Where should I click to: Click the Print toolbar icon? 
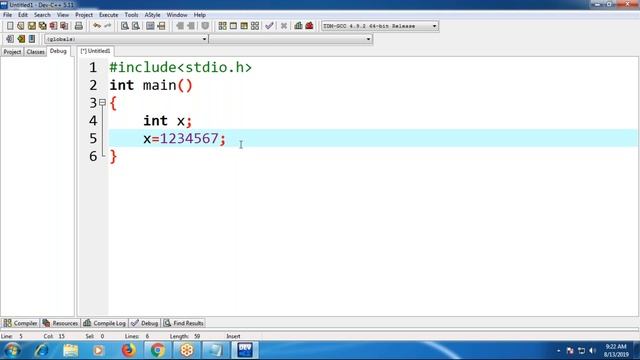[79, 26]
